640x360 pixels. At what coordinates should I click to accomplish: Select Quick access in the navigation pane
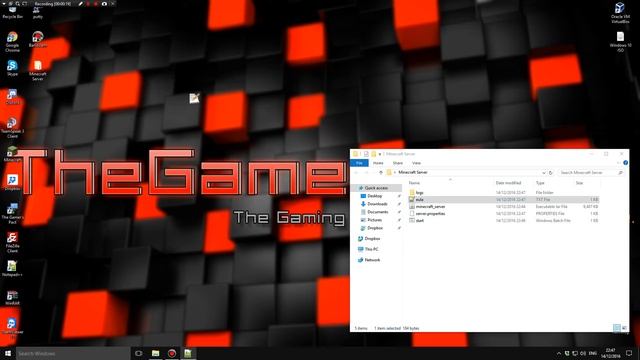[x=376, y=188]
